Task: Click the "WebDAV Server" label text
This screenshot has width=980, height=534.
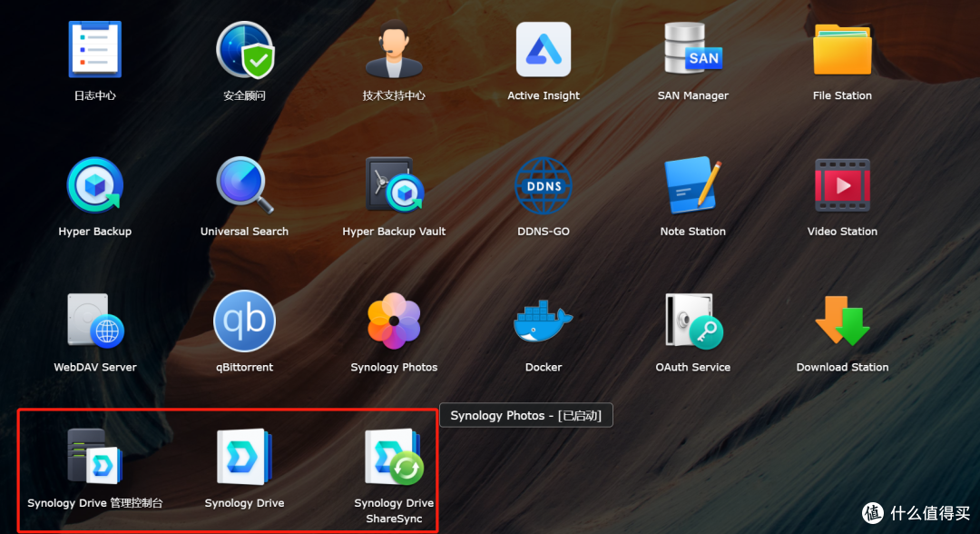Action: 95,367
